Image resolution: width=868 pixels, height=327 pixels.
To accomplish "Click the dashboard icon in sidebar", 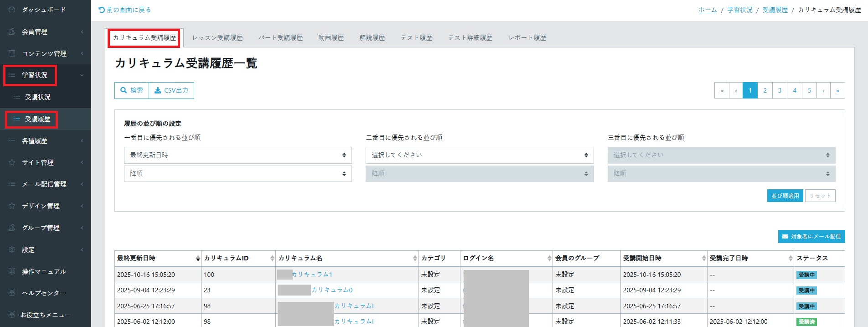I will click(x=12, y=10).
